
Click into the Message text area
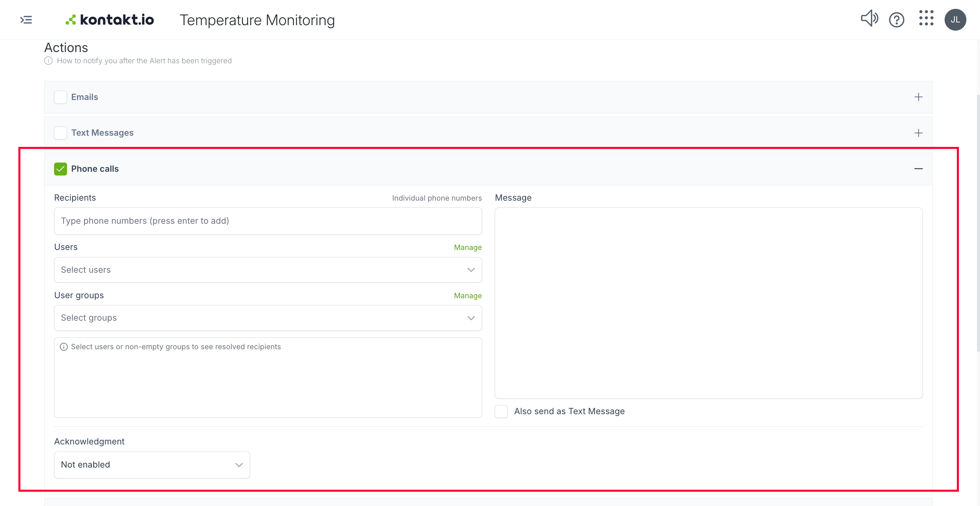coord(708,303)
